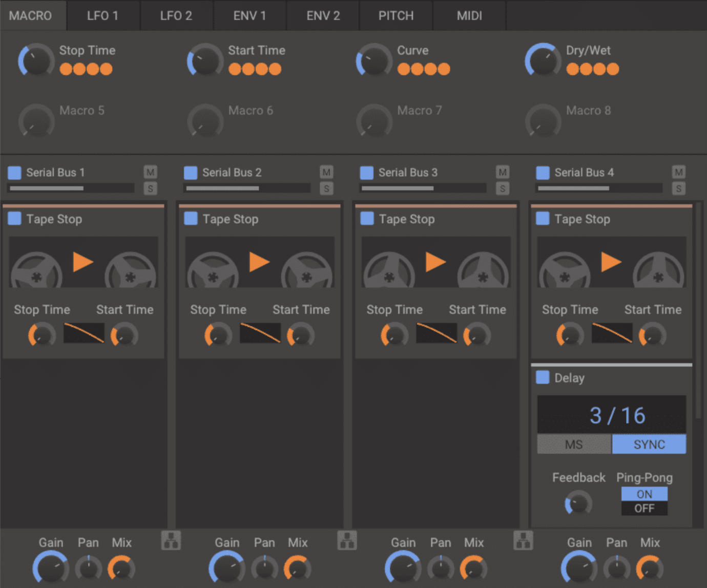
Task: Select MS delay time mode
Action: pos(574,444)
